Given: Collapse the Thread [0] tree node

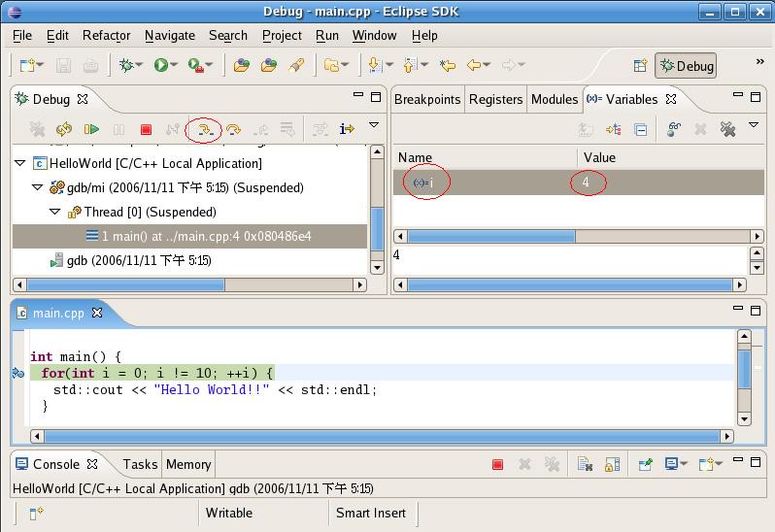Looking at the screenshot, I should click(55, 212).
